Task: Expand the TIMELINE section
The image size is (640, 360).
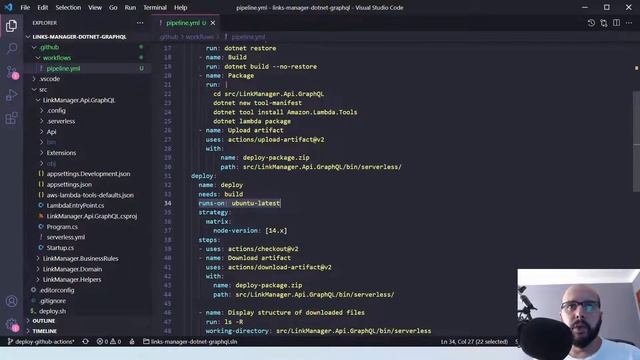Action: (44, 331)
